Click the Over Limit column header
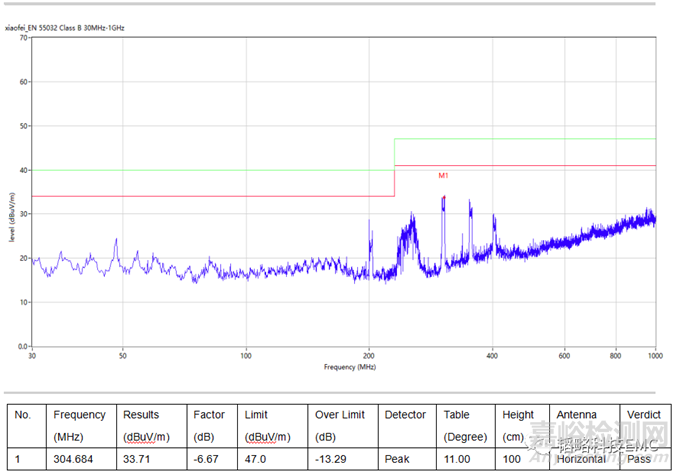This screenshot has width=680, height=475. [x=339, y=415]
